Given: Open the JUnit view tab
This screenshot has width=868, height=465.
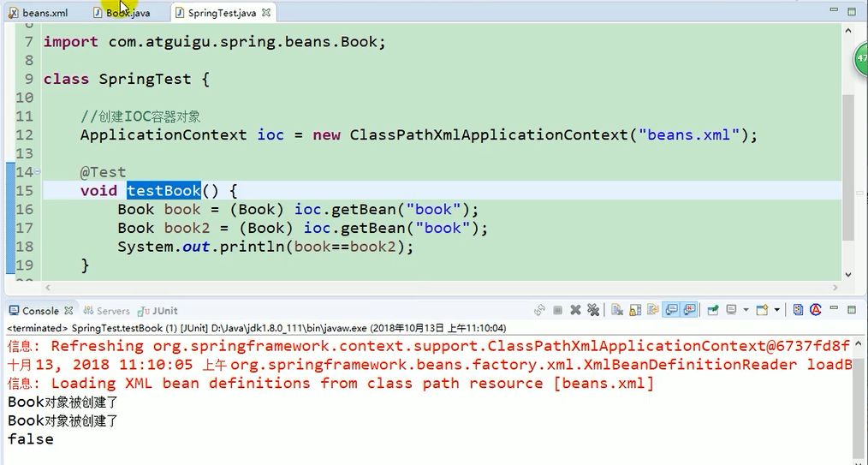Looking at the screenshot, I should [158, 311].
